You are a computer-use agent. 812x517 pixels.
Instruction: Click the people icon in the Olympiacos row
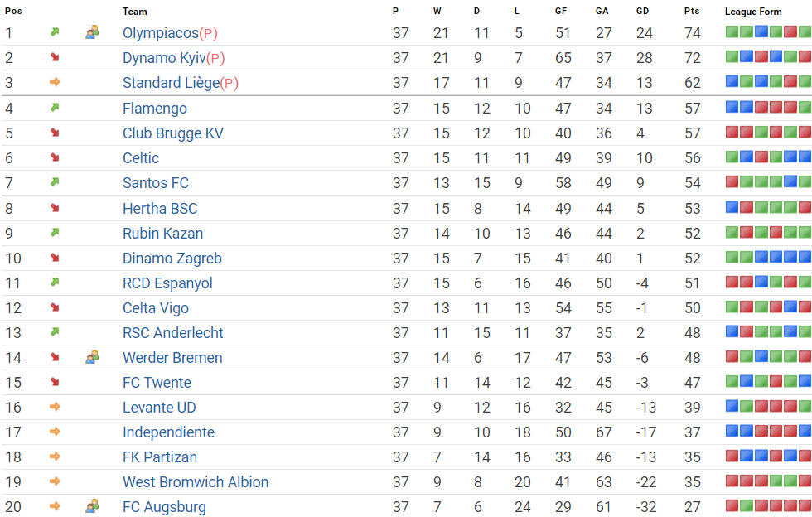tap(92, 32)
